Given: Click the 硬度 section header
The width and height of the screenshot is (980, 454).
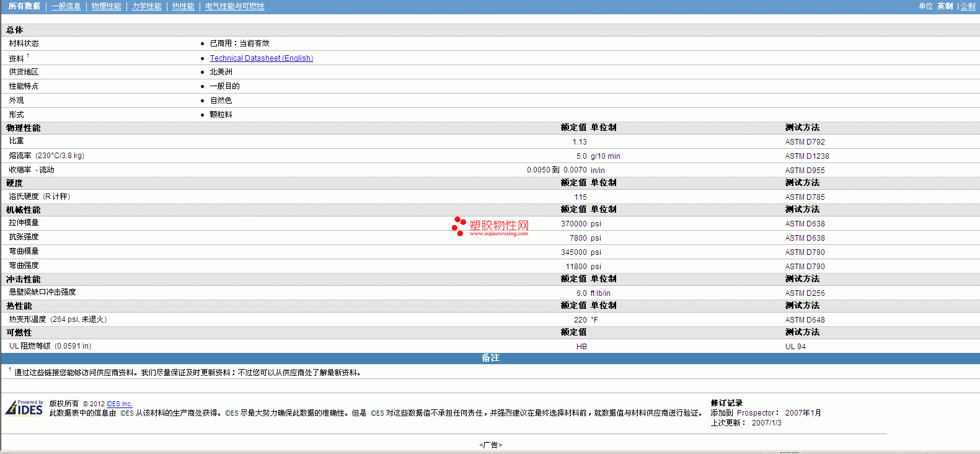Looking at the screenshot, I should pyautogui.click(x=15, y=183).
